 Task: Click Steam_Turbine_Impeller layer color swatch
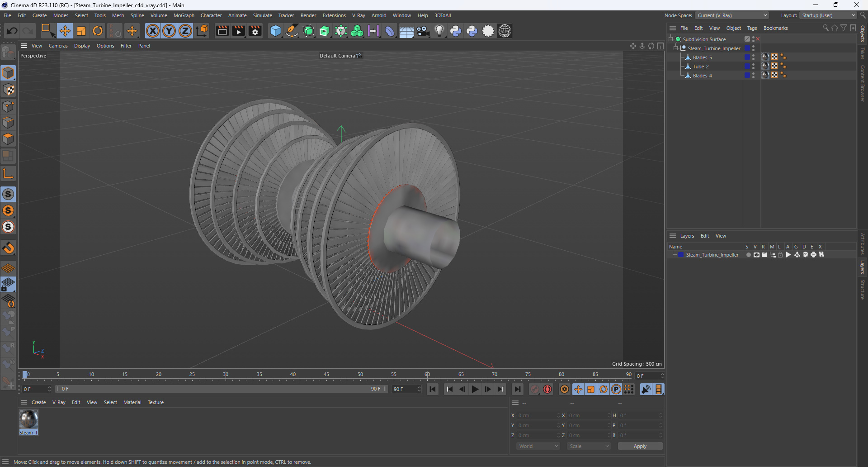tap(681, 255)
